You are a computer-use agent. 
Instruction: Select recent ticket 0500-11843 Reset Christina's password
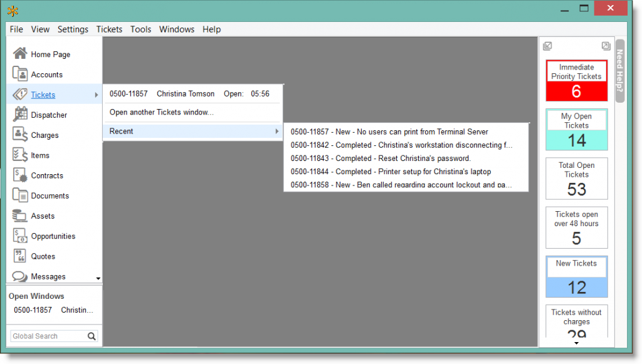click(x=381, y=159)
